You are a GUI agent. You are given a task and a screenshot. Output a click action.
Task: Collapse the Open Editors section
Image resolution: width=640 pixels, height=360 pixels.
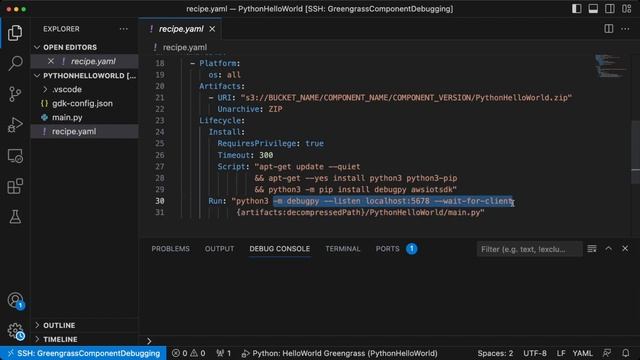pyautogui.click(x=84, y=47)
